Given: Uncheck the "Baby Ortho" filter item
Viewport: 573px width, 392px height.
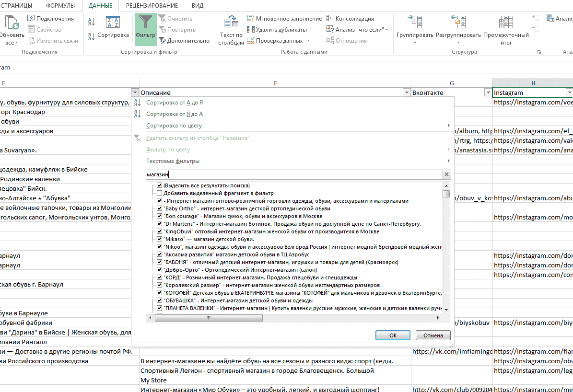Looking at the screenshot, I should [159, 208].
